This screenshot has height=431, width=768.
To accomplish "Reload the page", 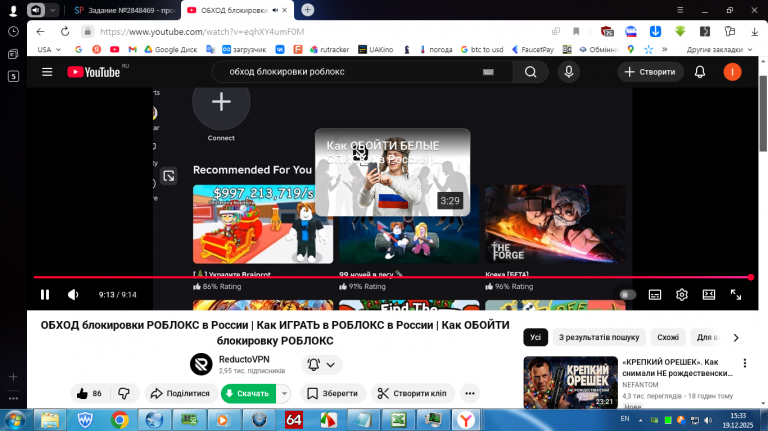I will tap(65, 31).
